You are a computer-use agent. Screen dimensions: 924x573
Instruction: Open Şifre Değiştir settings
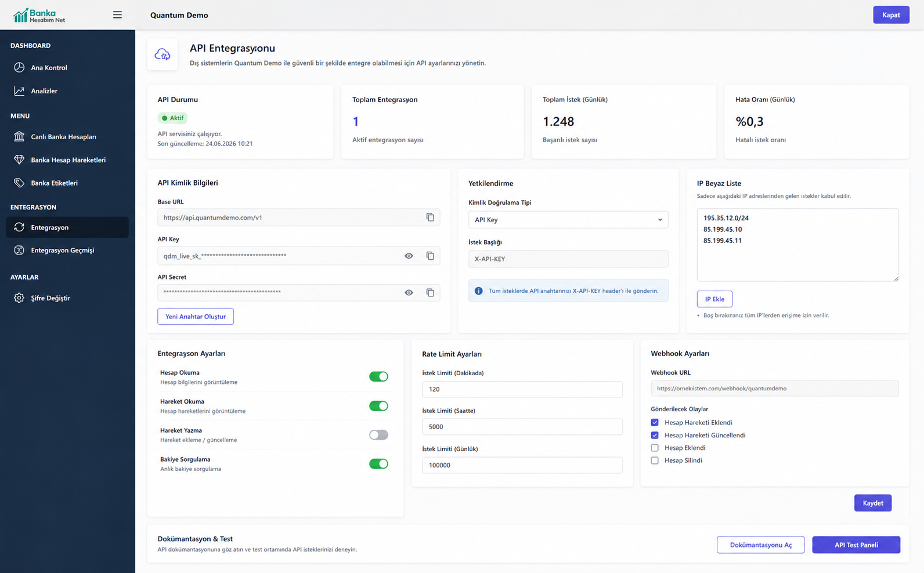point(67,298)
